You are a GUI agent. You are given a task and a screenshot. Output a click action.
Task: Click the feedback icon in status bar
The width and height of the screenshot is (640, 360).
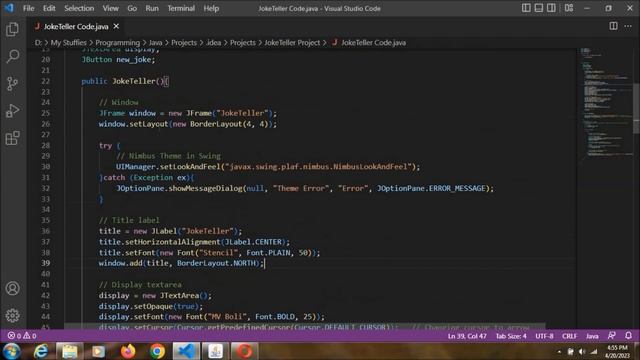(611, 336)
